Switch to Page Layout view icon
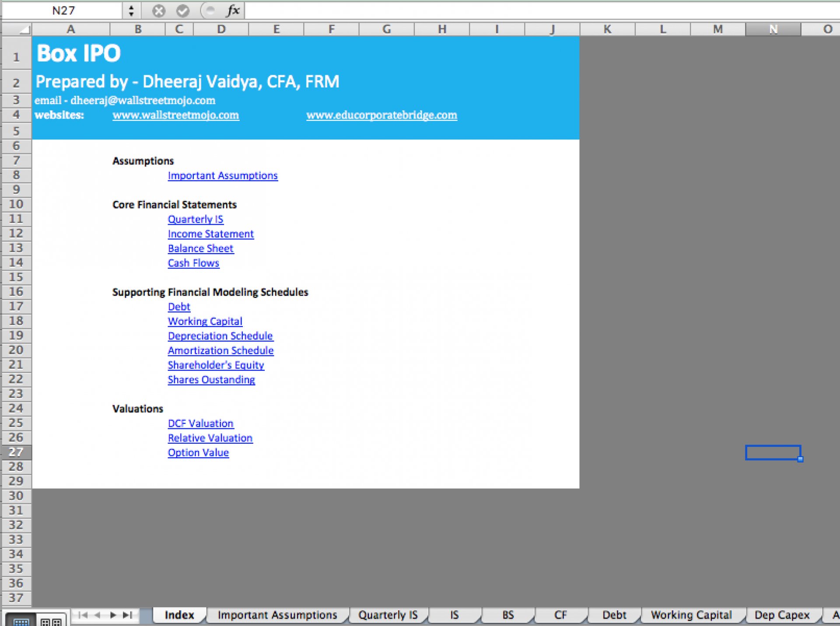The image size is (840, 626). pyautogui.click(x=51, y=620)
